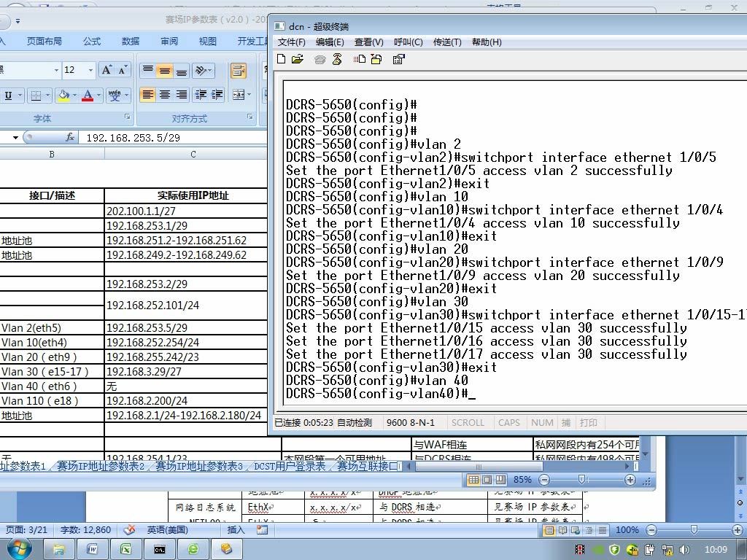Open sheet tab 赛场IP地址参数表2
747x560 pixels.
point(101,466)
